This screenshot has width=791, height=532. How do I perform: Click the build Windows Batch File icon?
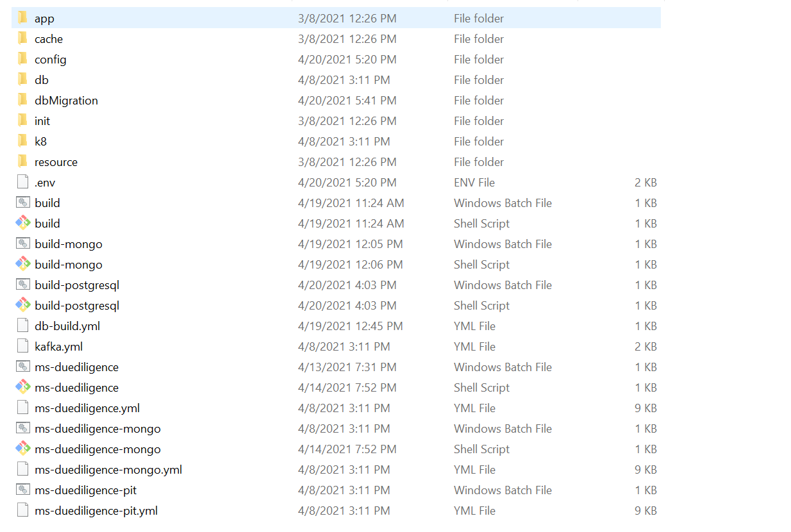(23, 203)
